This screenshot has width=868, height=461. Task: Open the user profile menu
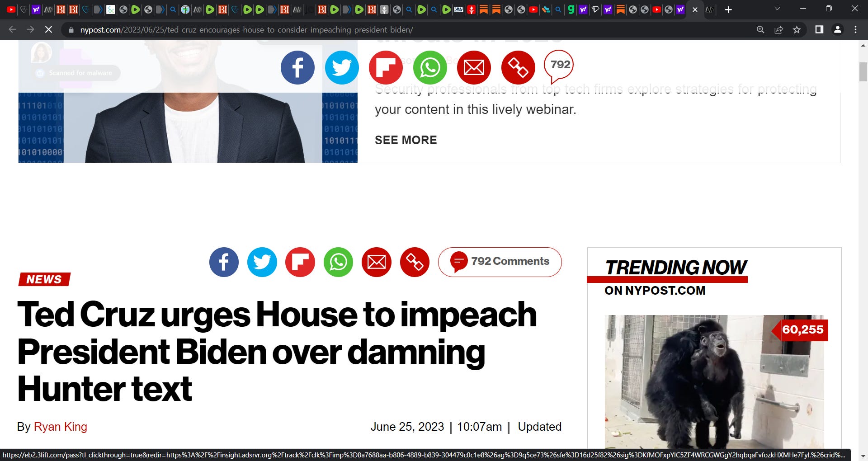(x=837, y=30)
